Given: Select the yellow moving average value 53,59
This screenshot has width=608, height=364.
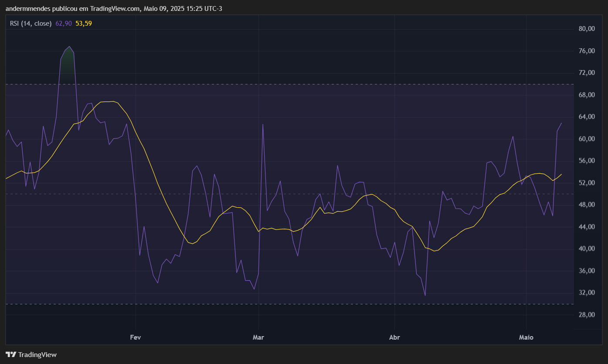Looking at the screenshot, I should tap(84, 24).
